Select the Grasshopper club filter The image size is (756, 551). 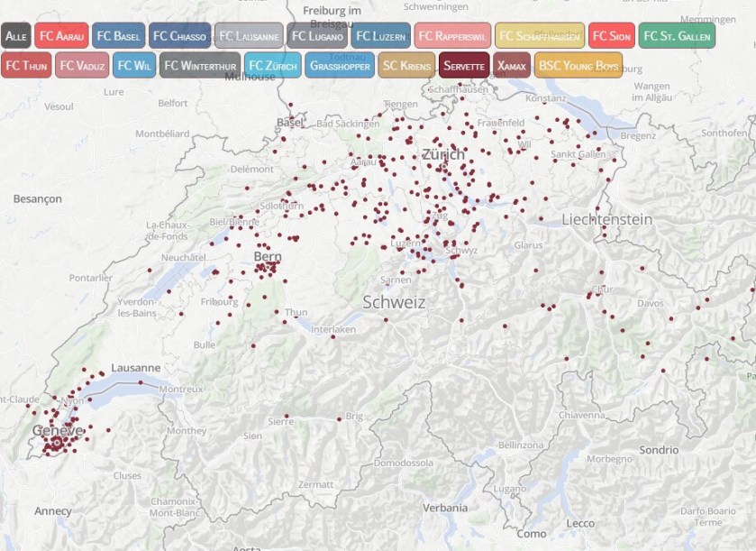pyautogui.click(x=339, y=66)
